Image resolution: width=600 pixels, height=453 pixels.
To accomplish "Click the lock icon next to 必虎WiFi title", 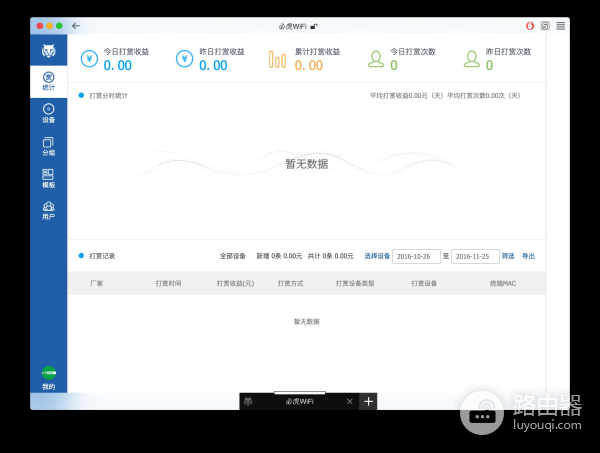I will (x=314, y=26).
